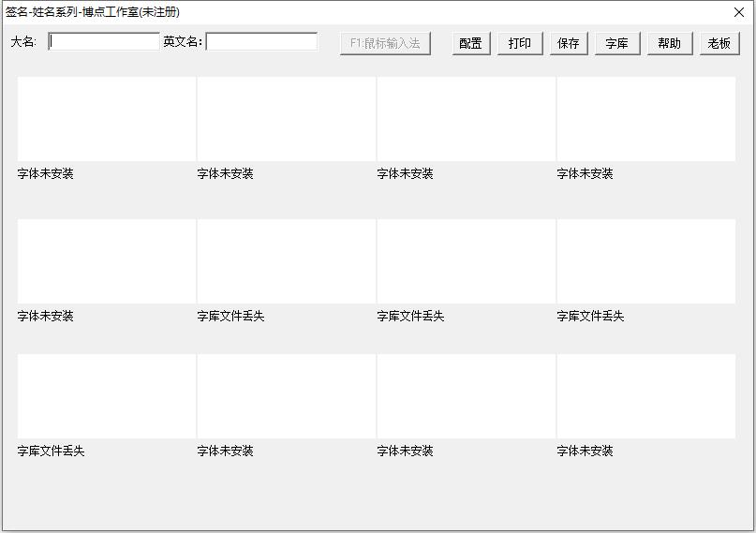Select the first preview box in middle row
Viewport: 756px width, 533px height.
[107, 261]
